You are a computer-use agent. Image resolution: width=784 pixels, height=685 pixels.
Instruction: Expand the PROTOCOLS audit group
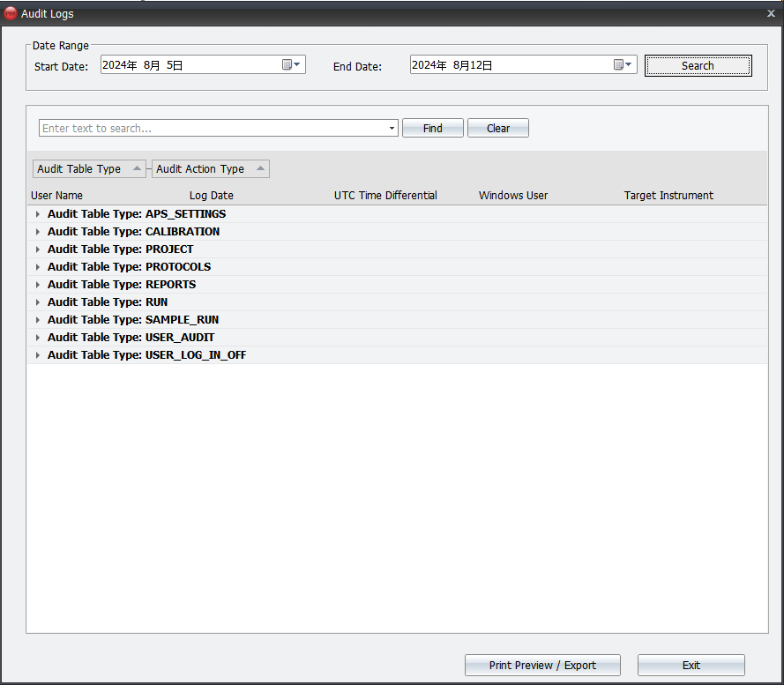point(38,267)
